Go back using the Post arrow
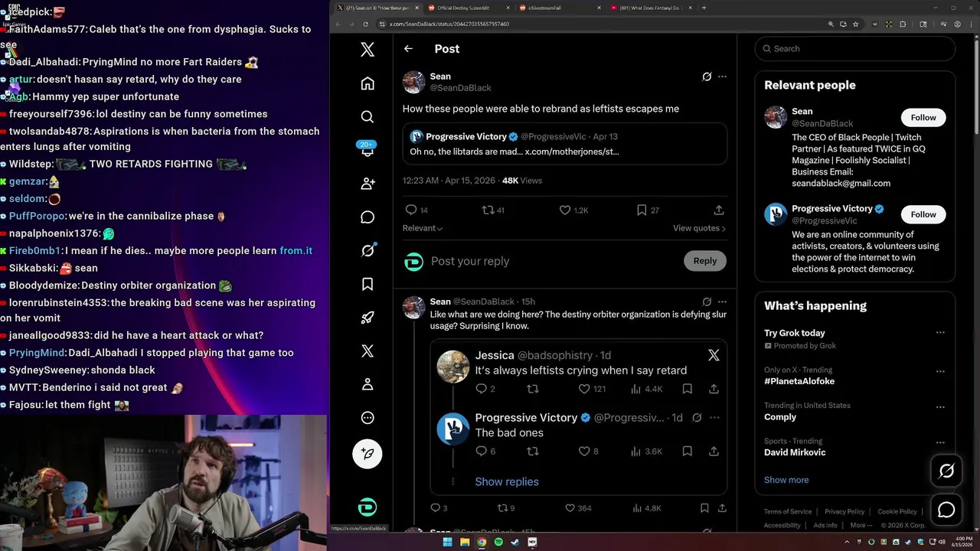The height and width of the screenshot is (551, 980). tap(408, 49)
